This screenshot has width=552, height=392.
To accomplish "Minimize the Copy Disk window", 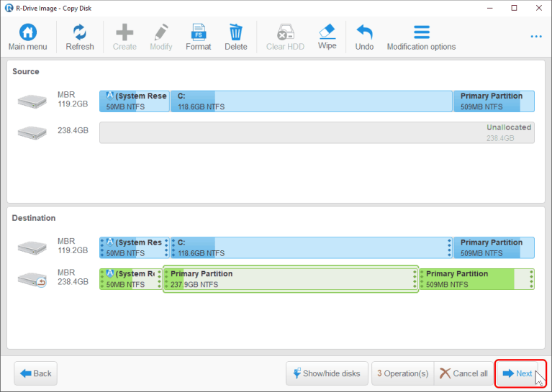I will pos(489,8).
